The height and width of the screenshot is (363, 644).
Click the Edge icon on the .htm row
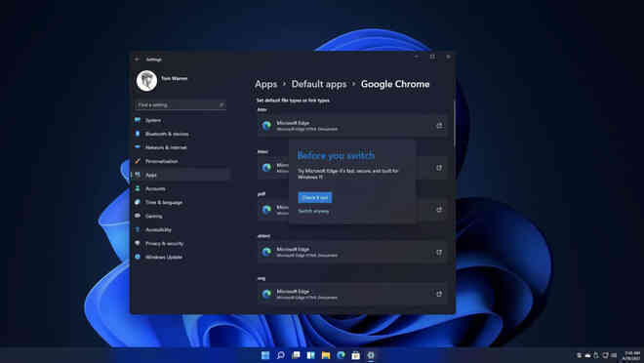pyautogui.click(x=267, y=126)
